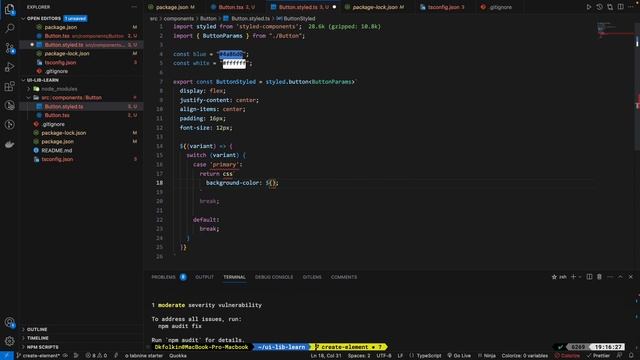The width and height of the screenshot is (640, 360).
Task: Change UTF-8 encoding in status bar
Action: pyautogui.click(x=384, y=356)
